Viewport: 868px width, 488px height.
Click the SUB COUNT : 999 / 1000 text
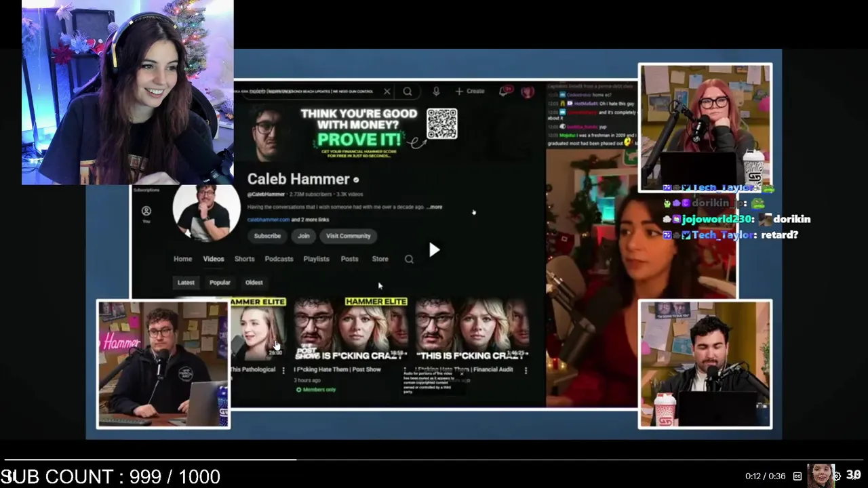pos(111,476)
